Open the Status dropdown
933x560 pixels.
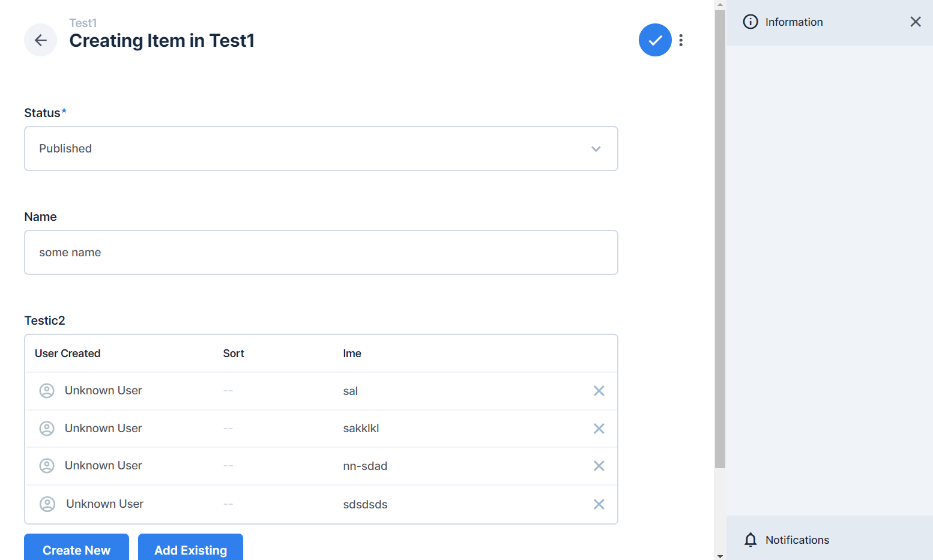(321, 148)
